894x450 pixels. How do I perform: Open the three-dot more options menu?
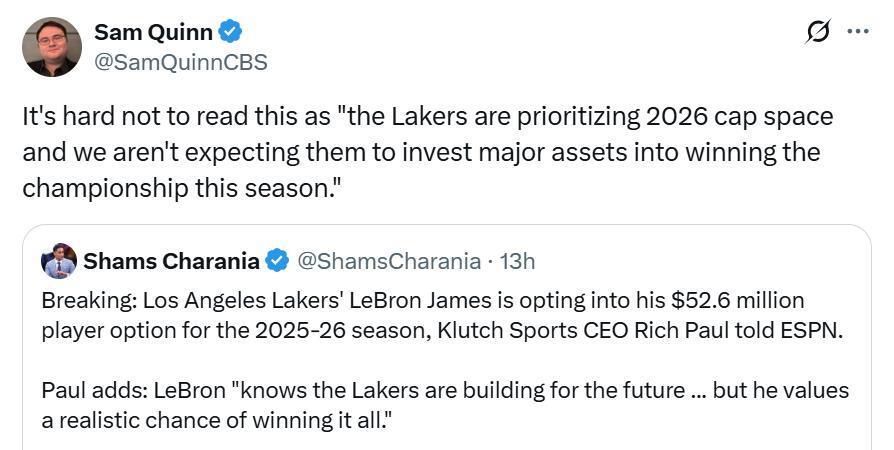coord(858,31)
